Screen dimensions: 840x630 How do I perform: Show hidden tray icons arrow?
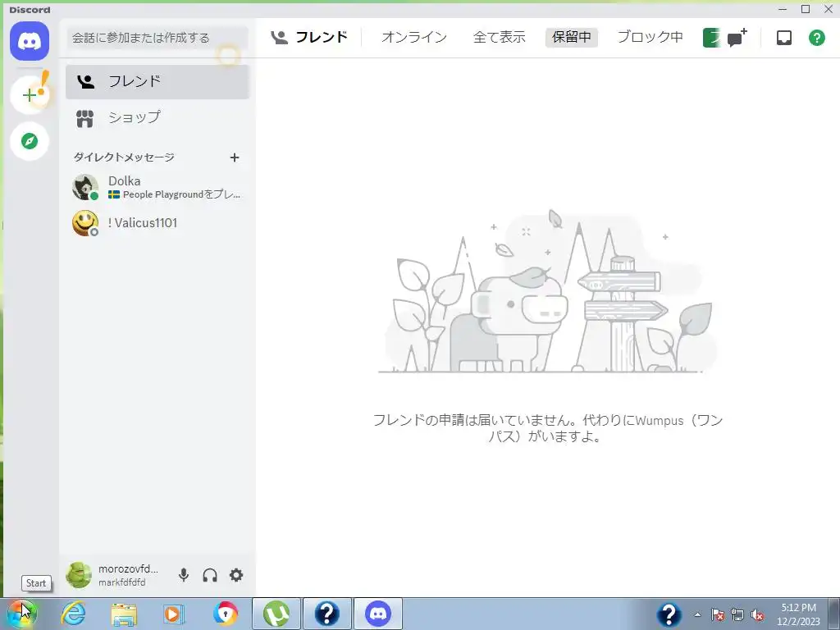[697, 615]
